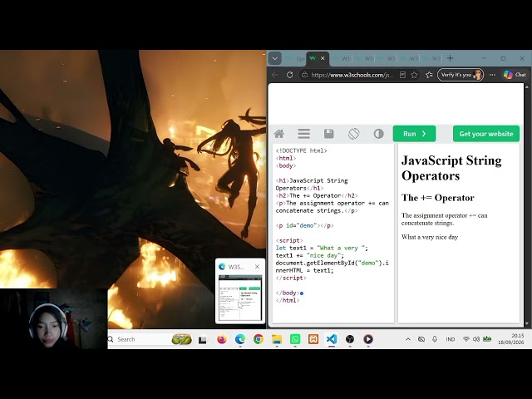The width and height of the screenshot is (532, 399).
Task: Open the hamburger menu in editor toolbar
Action: pos(304,134)
